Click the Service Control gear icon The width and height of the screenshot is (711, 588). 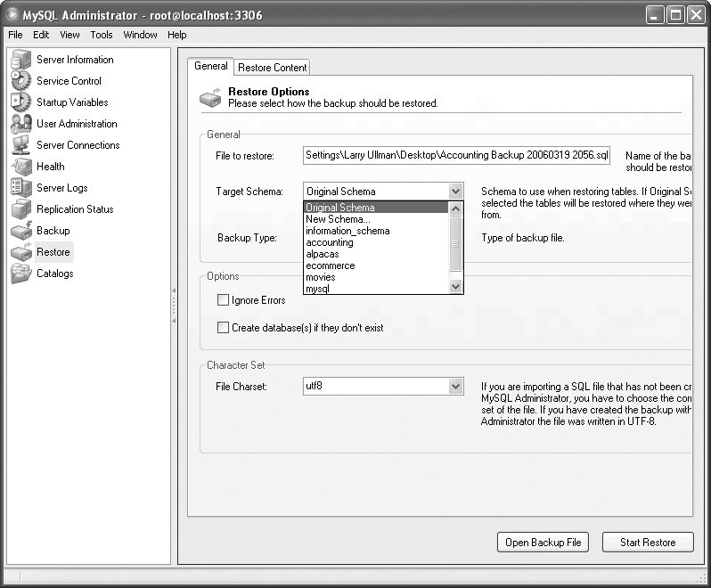click(x=20, y=81)
